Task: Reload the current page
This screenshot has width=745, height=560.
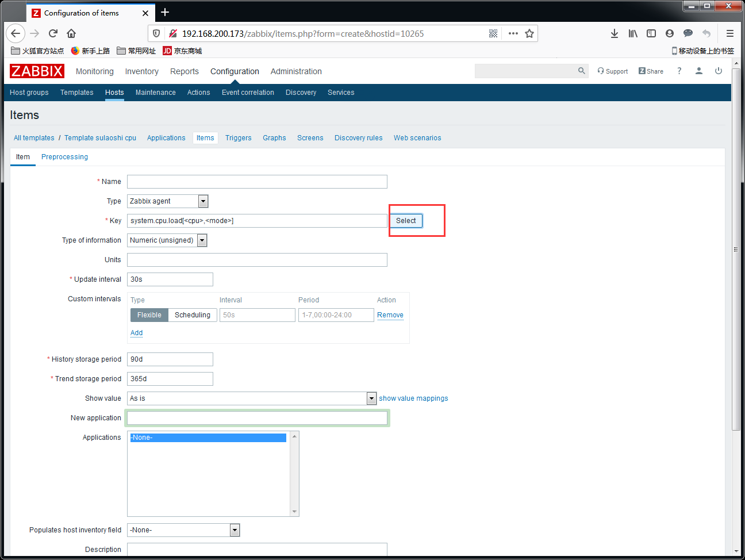Action: pos(53,33)
